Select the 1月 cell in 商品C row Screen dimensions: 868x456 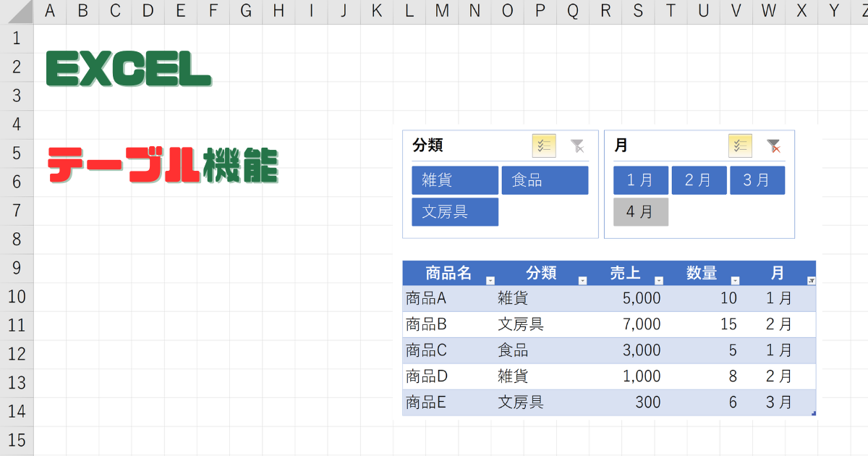(x=779, y=350)
